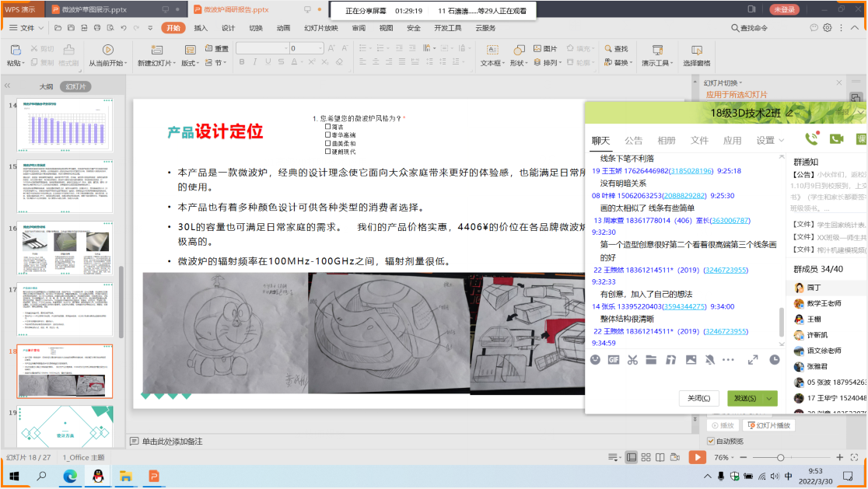The width and height of the screenshot is (868, 489).
Task: Click the 重置 reset slide button
Action: [x=217, y=49]
